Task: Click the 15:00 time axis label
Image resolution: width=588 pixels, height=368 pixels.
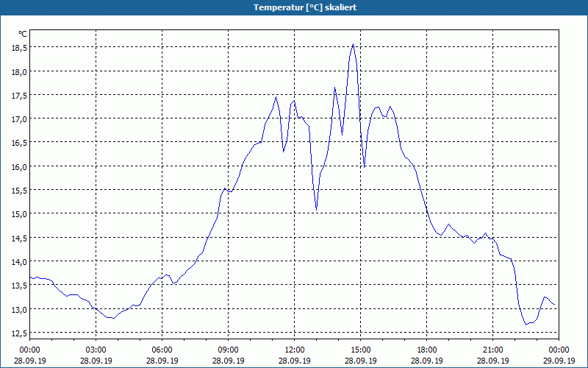Action: [361, 350]
